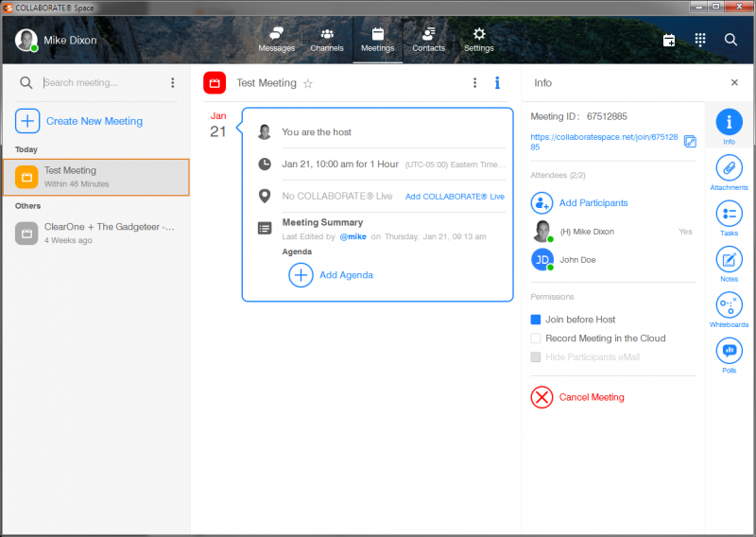Click the Create New Meeting link
The image size is (756, 537).
(x=94, y=121)
